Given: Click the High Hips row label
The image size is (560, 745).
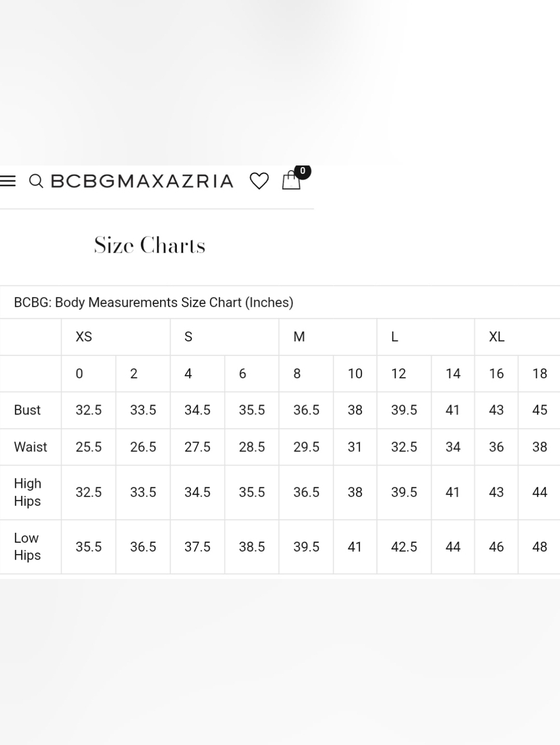Looking at the screenshot, I should coord(28,492).
